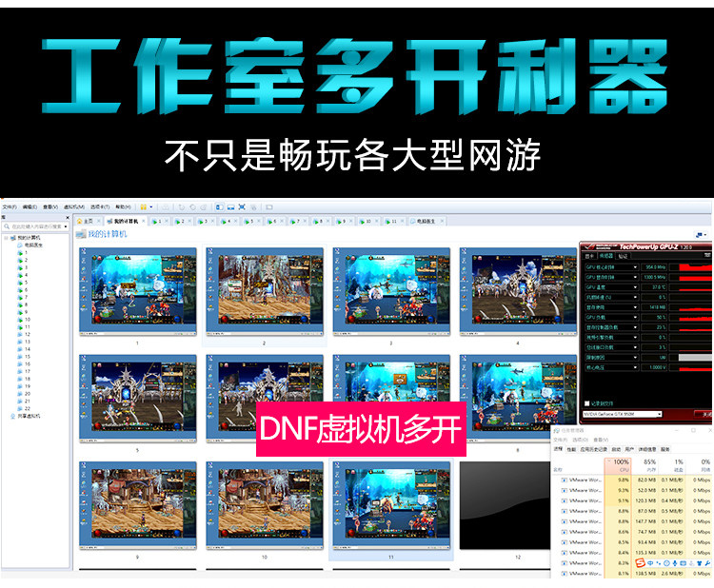The width and height of the screenshot is (714, 588).
Task: Switch to 性能 tab in Task Manager
Action: pyautogui.click(x=571, y=449)
